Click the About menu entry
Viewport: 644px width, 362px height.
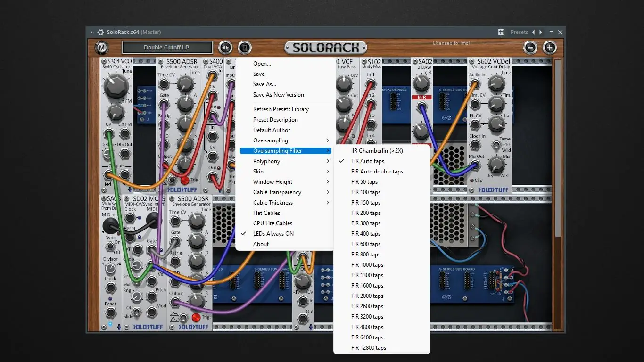[x=261, y=244]
